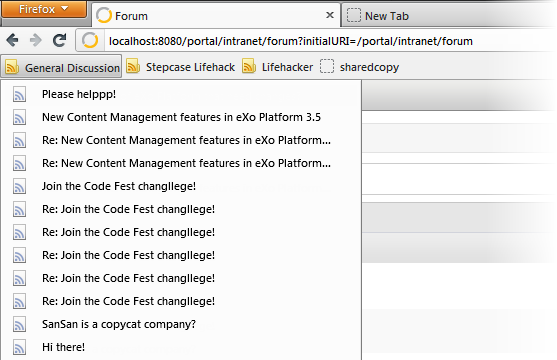Open New Content Management features in eXo Platform 3.5
This screenshot has height=360, width=557.
[x=180, y=117]
